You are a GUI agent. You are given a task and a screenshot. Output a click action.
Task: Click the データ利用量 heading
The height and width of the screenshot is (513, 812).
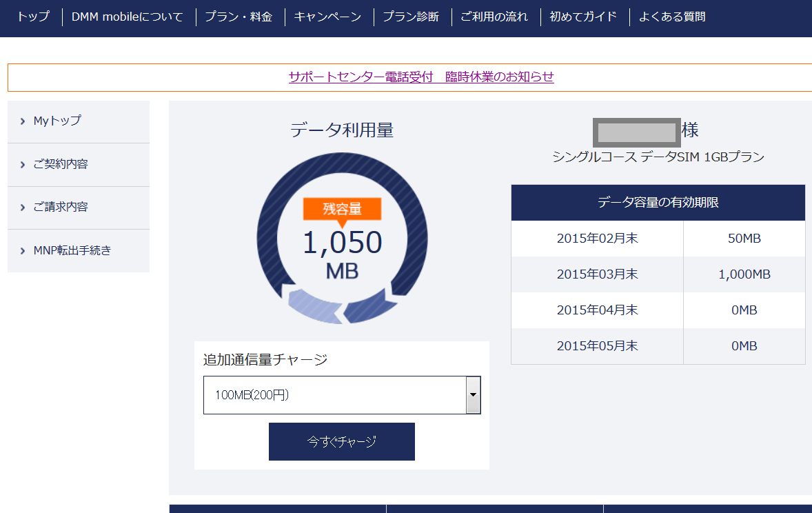coord(342,130)
